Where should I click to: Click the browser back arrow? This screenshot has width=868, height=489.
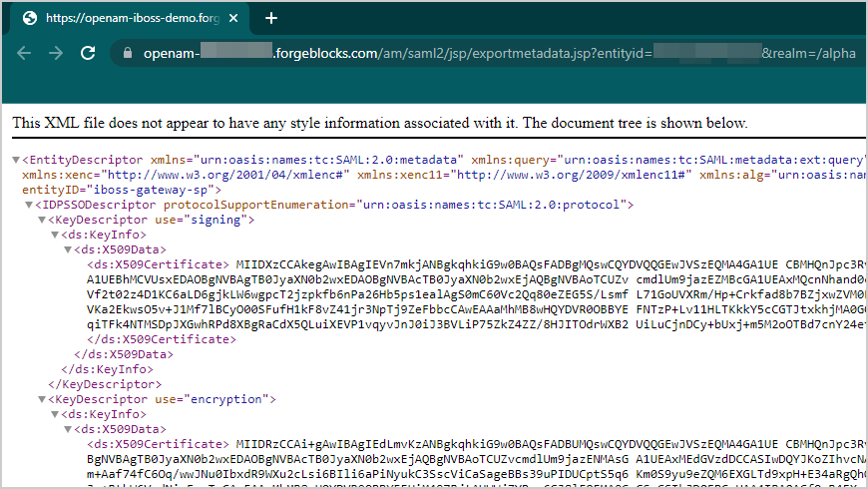[x=24, y=53]
